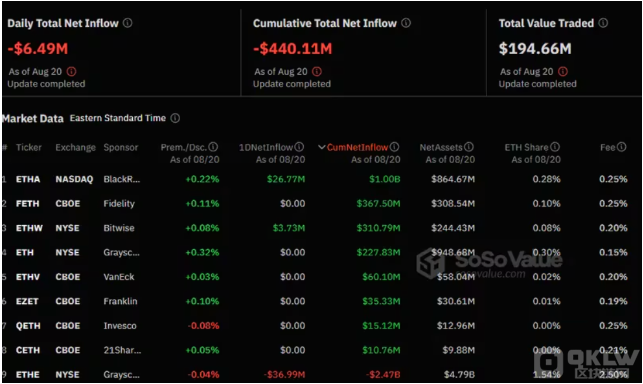Click the Exchange column header
This screenshot has width=643, height=384.
click(75, 147)
